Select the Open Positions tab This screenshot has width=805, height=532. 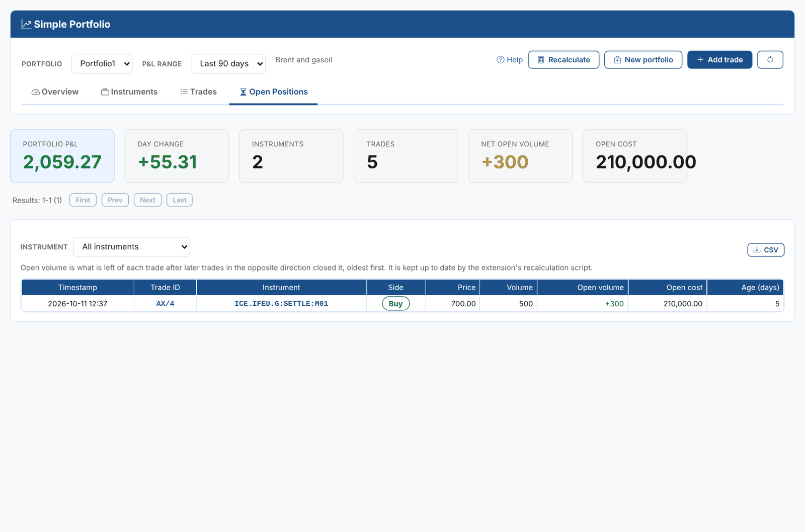click(273, 92)
